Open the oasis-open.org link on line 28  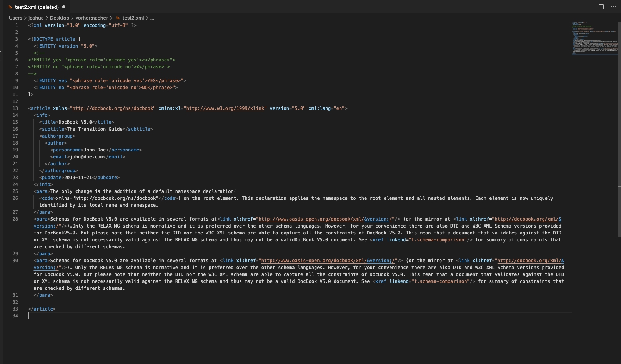click(325, 219)
